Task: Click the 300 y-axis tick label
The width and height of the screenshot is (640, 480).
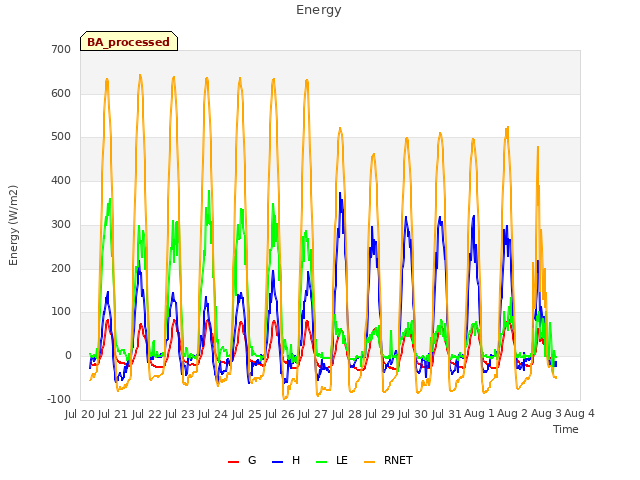Action: 61,224
